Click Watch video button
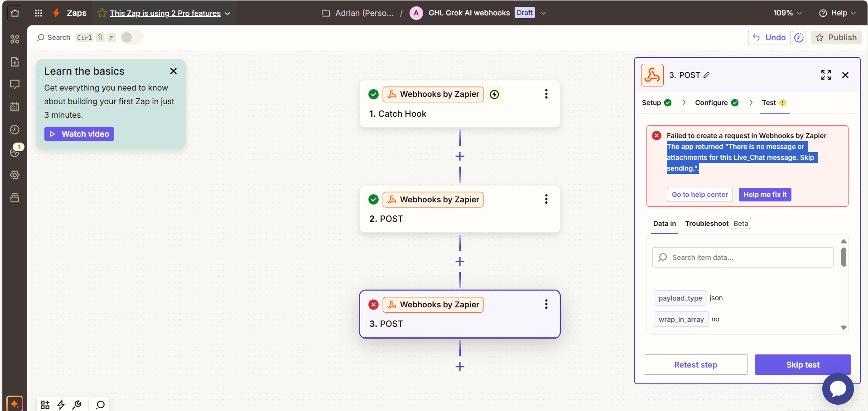The width and height of the screenshot is (868, 411). [x=79, y=134]
